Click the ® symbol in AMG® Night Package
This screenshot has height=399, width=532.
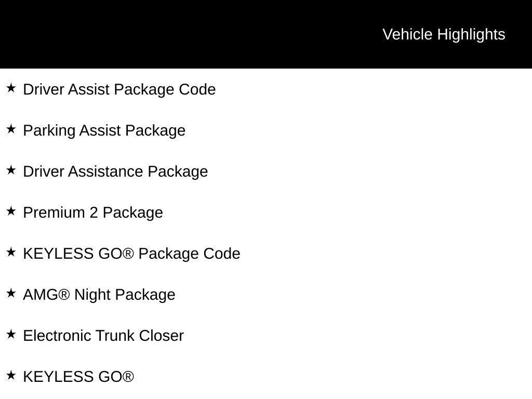[64, 295]
